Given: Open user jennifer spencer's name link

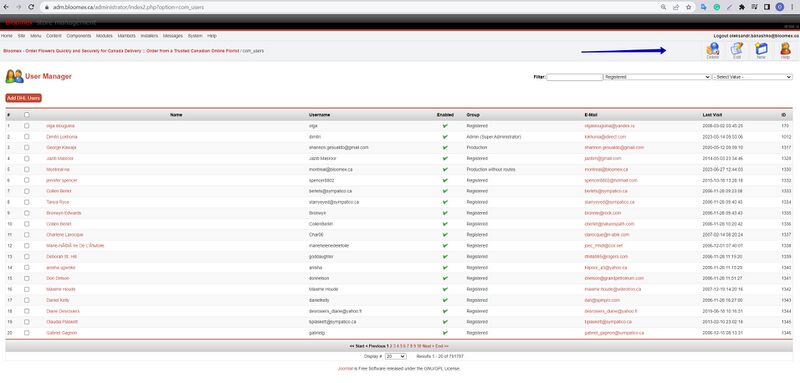Looking at the screenshot, I should click(x=61, y=180).
